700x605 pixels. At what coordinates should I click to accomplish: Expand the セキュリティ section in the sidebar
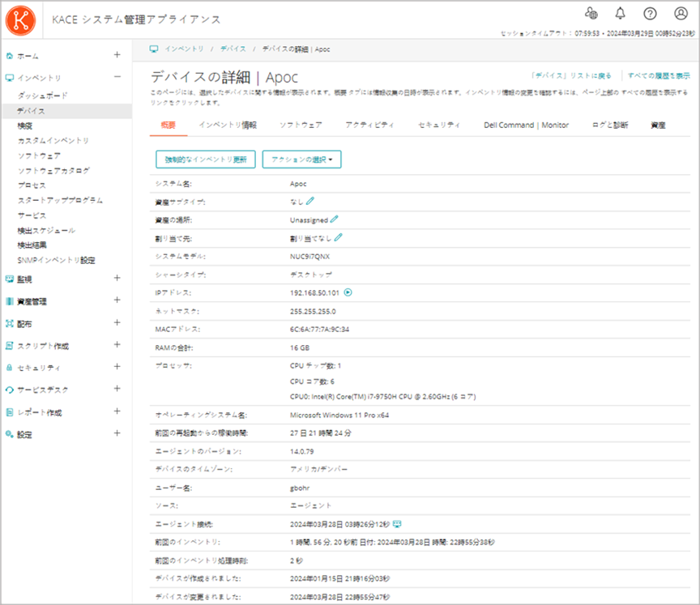117,367
